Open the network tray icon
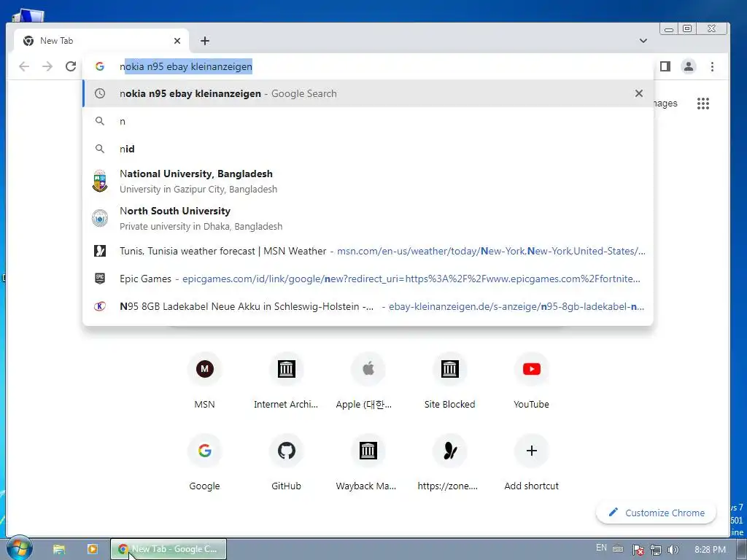 click(x=656, y=550)
